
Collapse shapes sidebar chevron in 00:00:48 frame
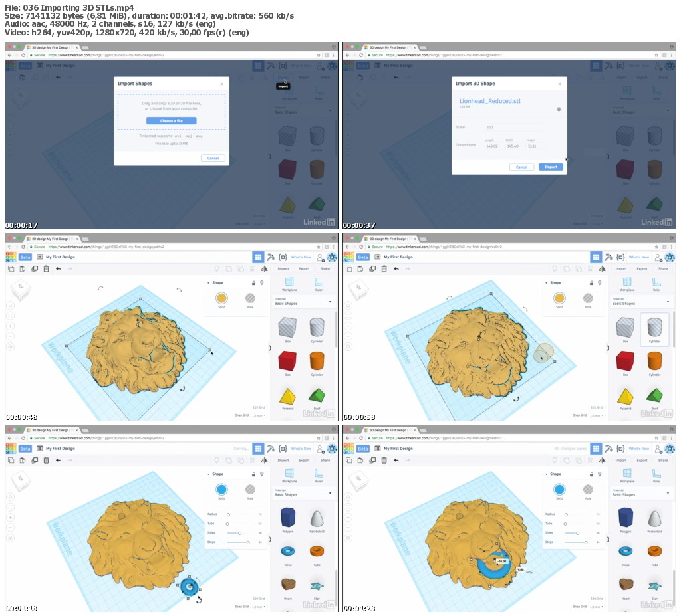270,348
